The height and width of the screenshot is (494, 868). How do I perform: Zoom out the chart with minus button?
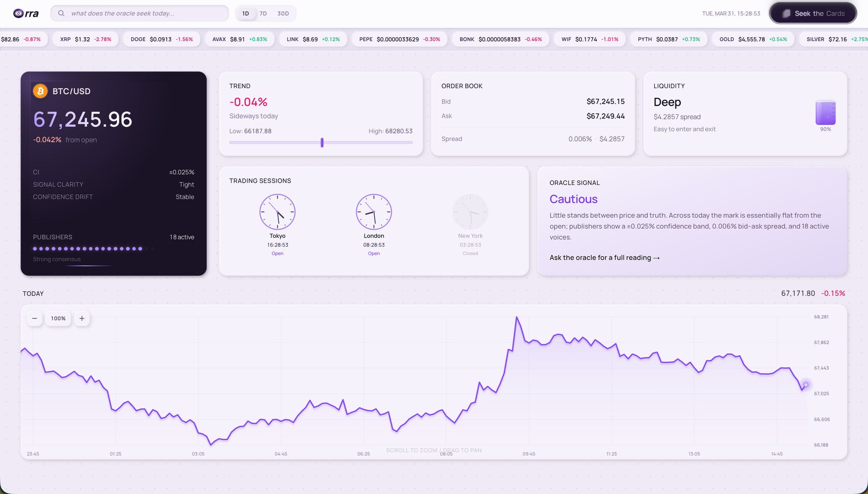34,318
